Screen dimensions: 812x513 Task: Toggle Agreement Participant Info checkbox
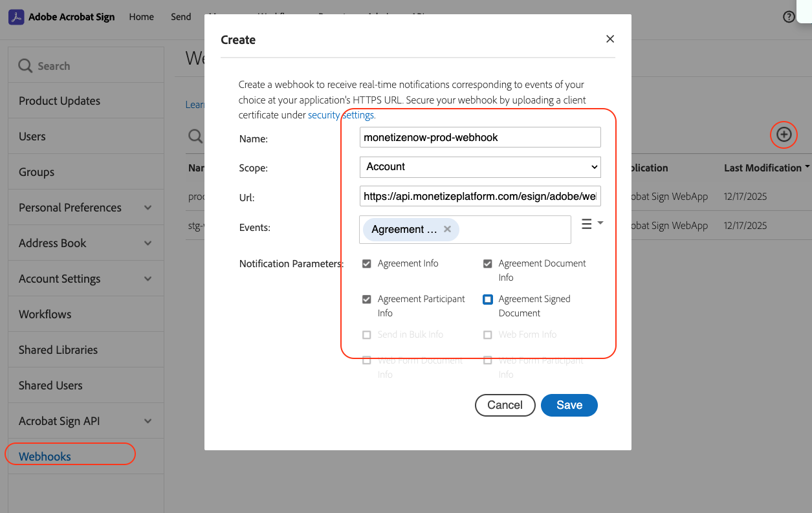pos(367,300)
